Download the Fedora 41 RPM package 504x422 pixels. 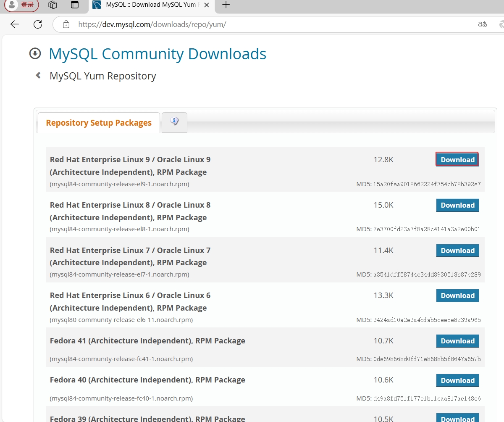(457, 341)
